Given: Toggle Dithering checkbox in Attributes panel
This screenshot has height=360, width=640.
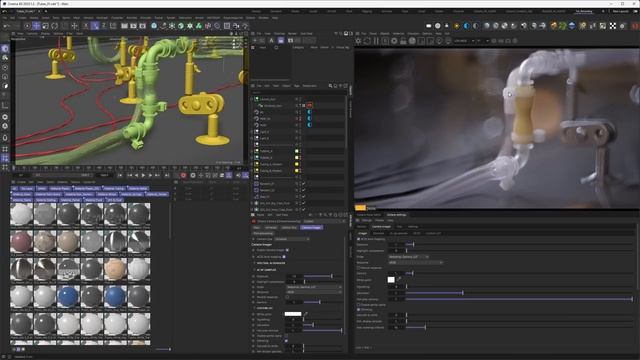Looking at the screenshot, I should click(x=286, y=340).
